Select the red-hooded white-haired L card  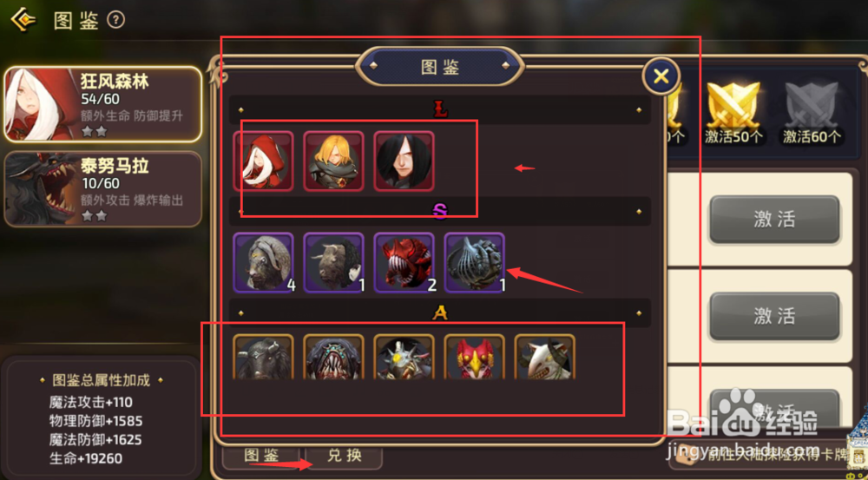(x=264, y=161)
